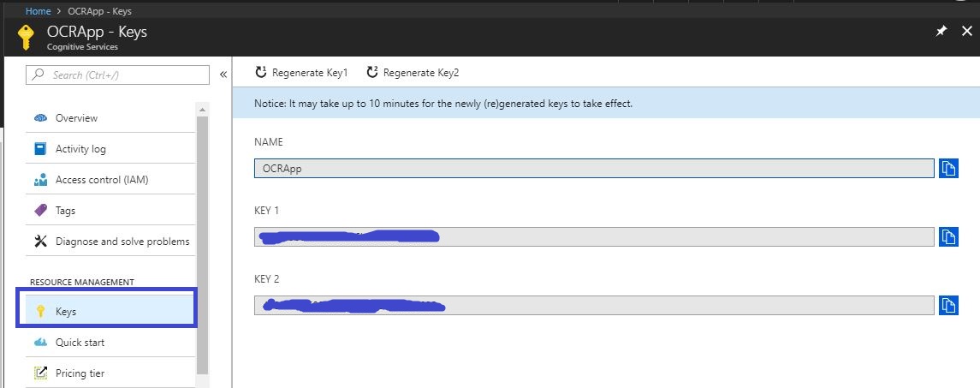Click the Diagnose wrench icon
980x388 pixels.
(x=40, y=242)
